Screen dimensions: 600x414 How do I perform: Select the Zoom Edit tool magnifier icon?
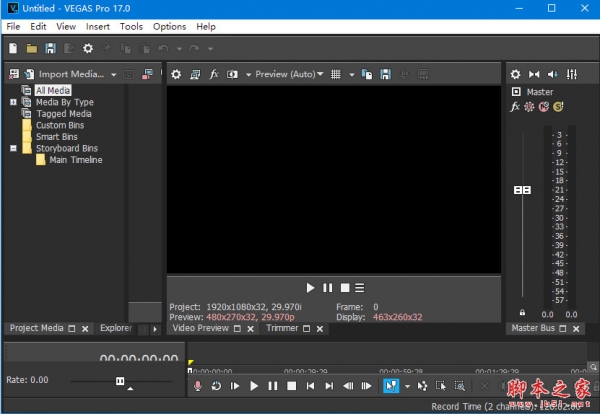click(x=460, y=386)
